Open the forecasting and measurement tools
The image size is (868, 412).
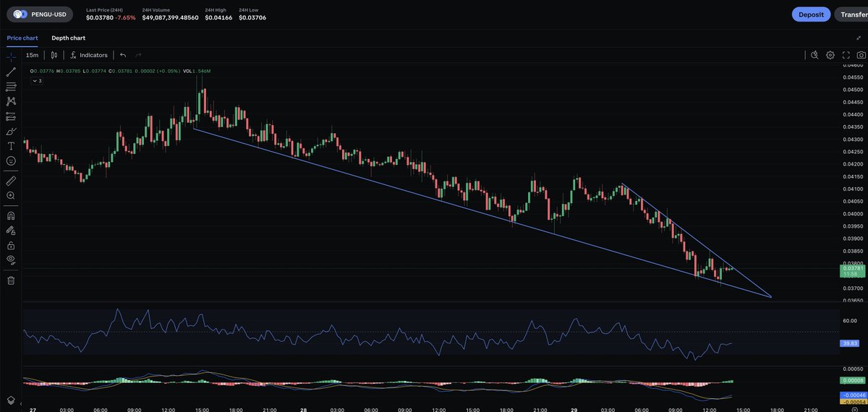(x=11, y=116)
